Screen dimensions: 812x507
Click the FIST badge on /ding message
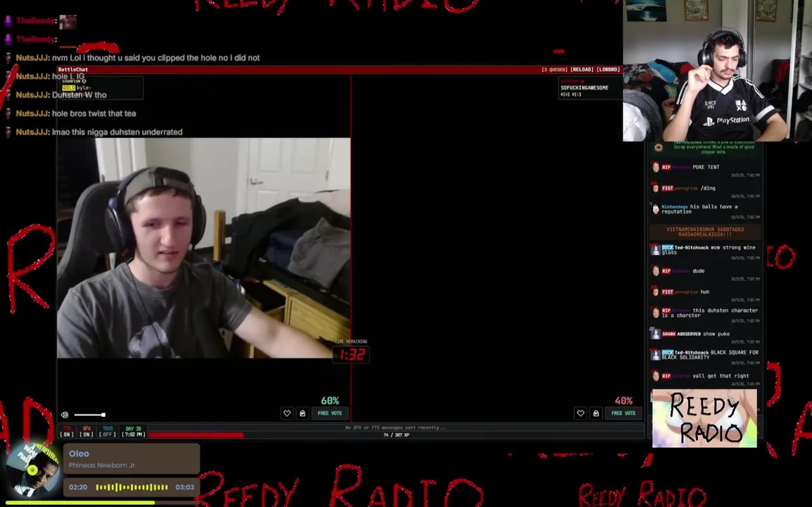668,188
